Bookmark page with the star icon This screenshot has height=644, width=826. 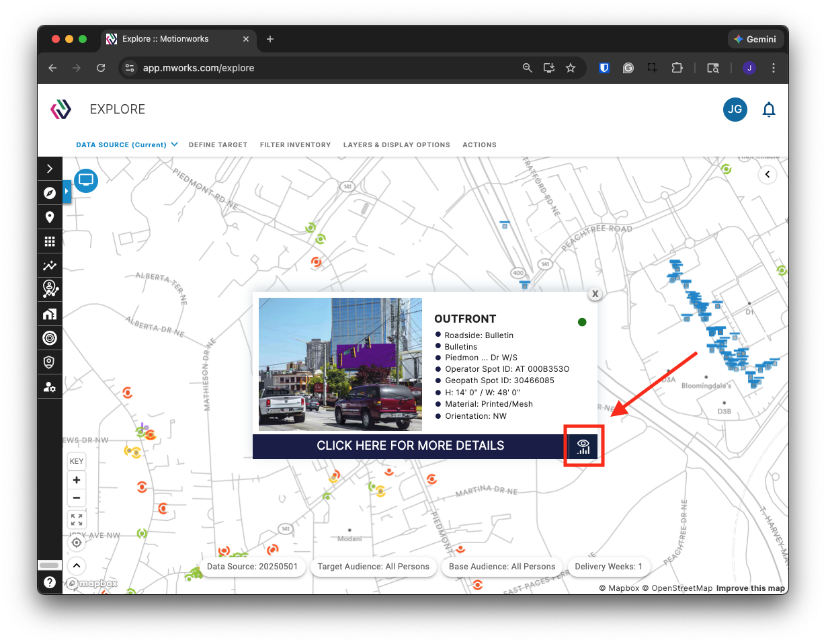pyautogui.click(x=571, y=68)
